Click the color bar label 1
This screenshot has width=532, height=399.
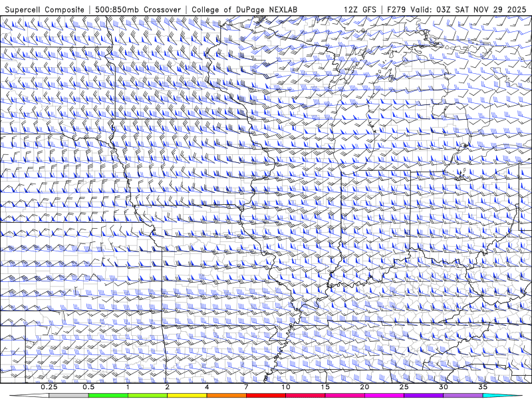click(x=128, y=387)
